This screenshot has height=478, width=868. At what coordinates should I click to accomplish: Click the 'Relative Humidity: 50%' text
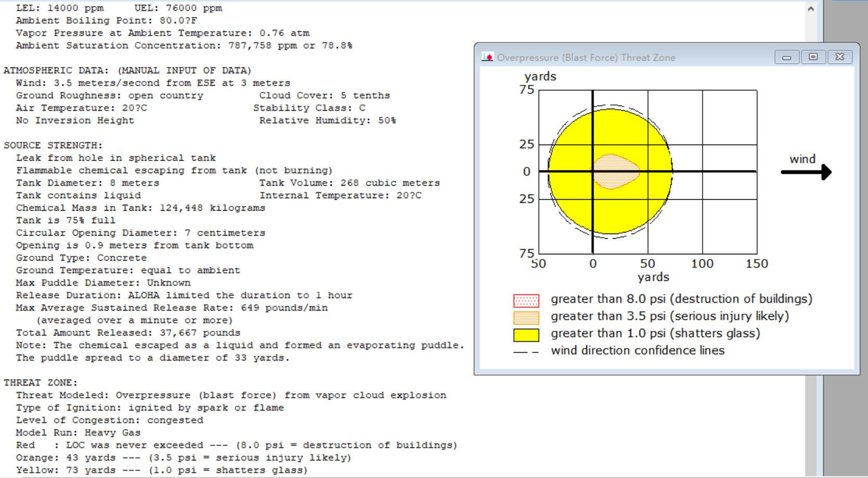coord(327,121)
